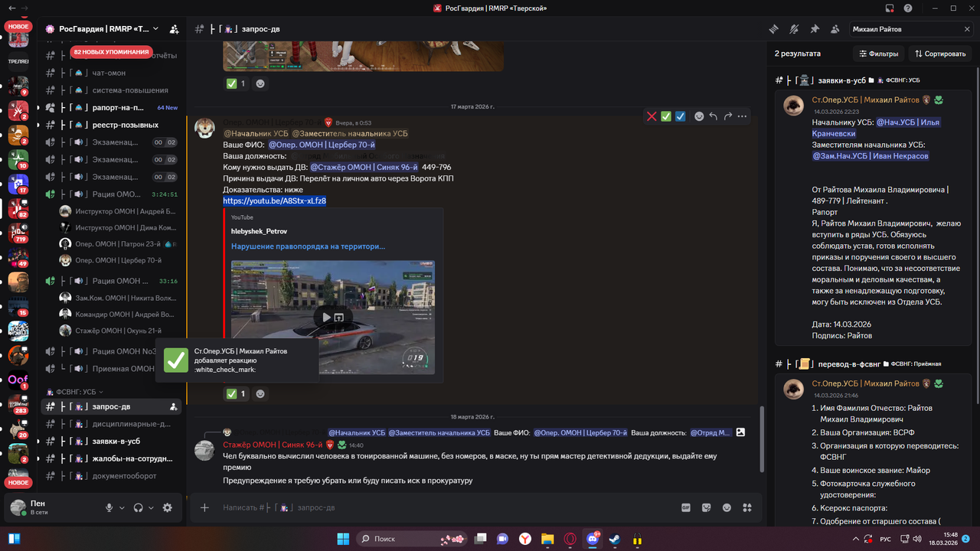
Task: Open the Threads panel icon
Action: 774,29
